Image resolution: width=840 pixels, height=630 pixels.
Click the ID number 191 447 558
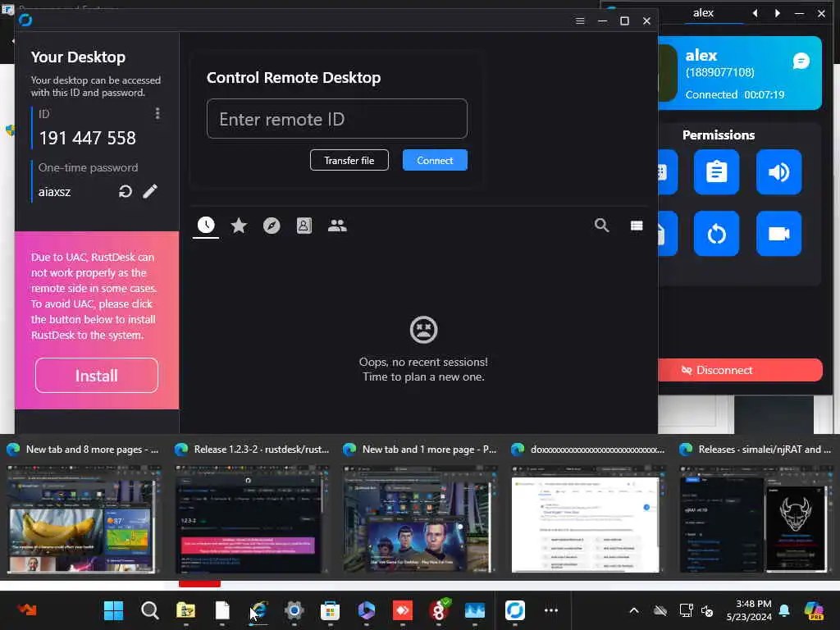(x=87, y=138)
